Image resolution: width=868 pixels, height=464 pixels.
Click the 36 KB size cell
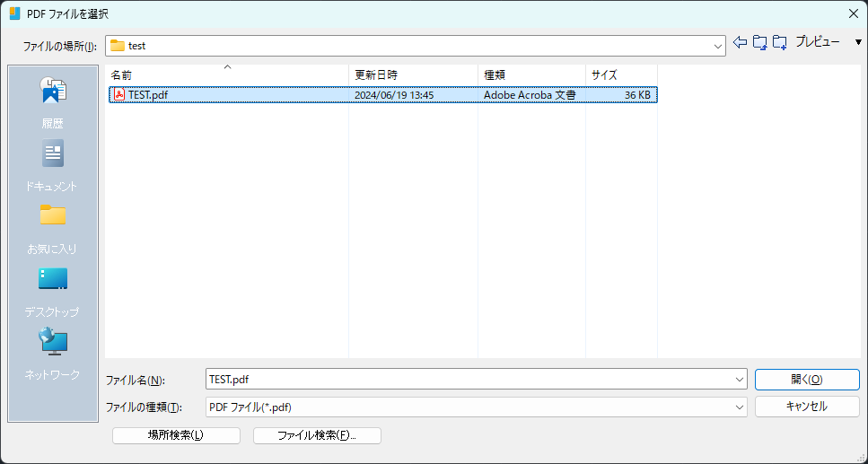pyautogui.click(x=637, y=95)
